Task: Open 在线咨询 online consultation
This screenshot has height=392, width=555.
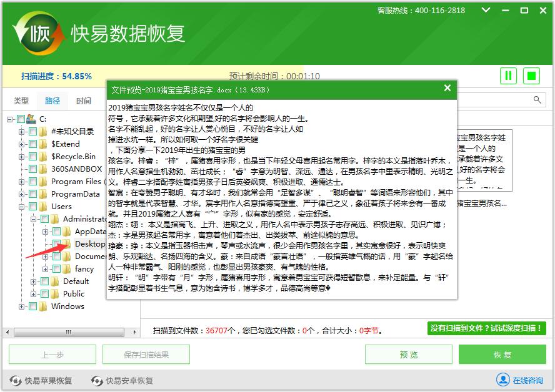Action: pos(519,380)
